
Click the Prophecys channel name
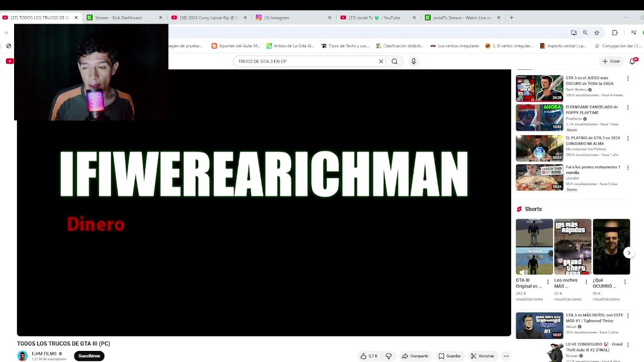(574, 119)
